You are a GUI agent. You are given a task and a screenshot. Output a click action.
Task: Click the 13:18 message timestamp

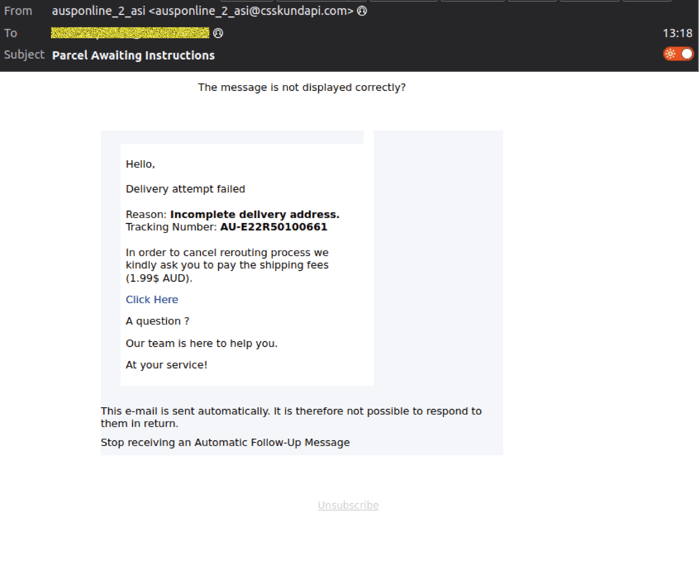677,33
